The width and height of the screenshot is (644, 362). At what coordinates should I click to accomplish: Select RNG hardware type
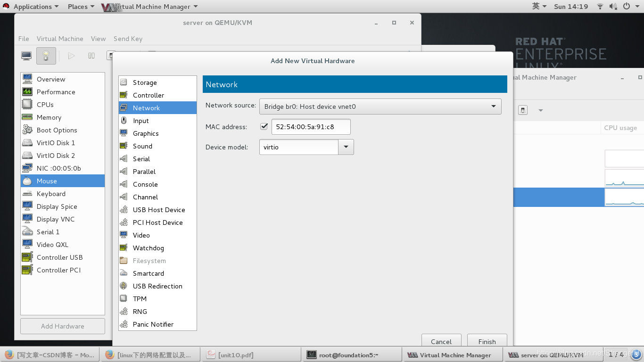(157, 312)
